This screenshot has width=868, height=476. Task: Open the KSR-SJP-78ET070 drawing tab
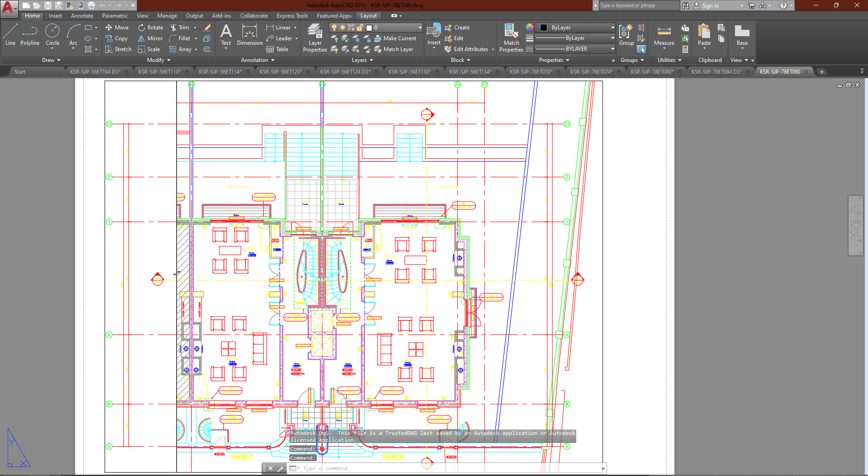pyautogui.click(x=531, y=71)
